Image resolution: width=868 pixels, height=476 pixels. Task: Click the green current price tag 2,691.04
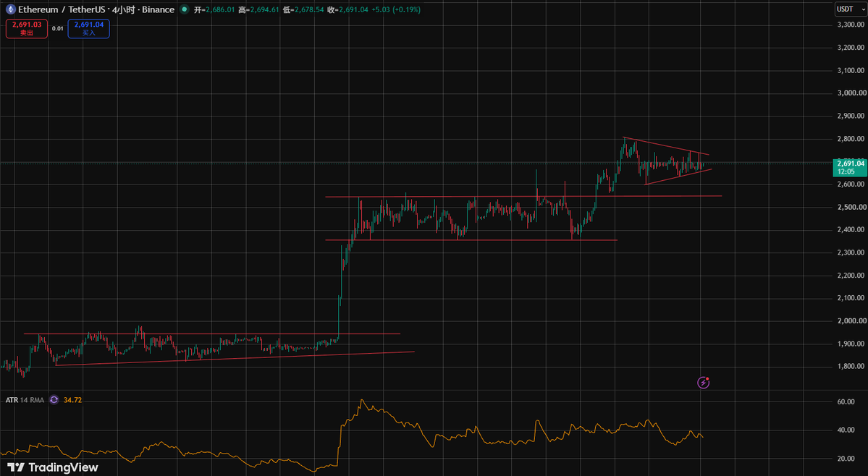(850, 167)
